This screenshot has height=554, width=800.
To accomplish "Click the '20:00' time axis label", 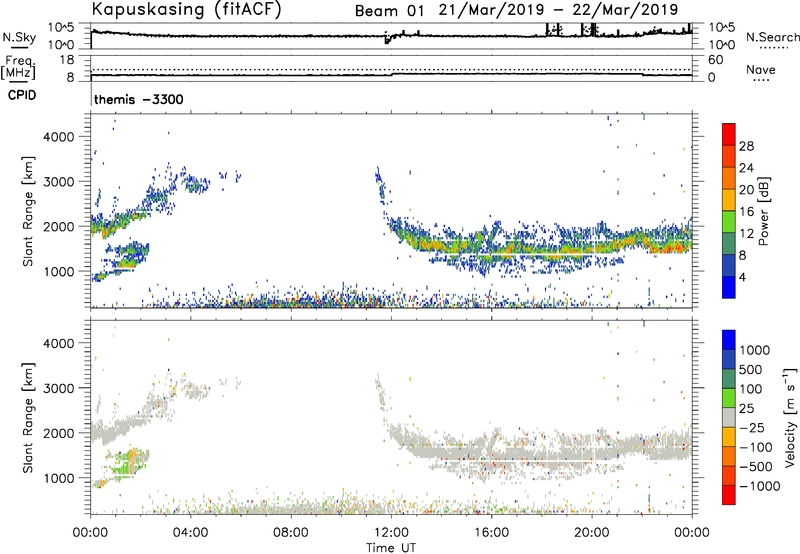I will [x=592, y=533].
